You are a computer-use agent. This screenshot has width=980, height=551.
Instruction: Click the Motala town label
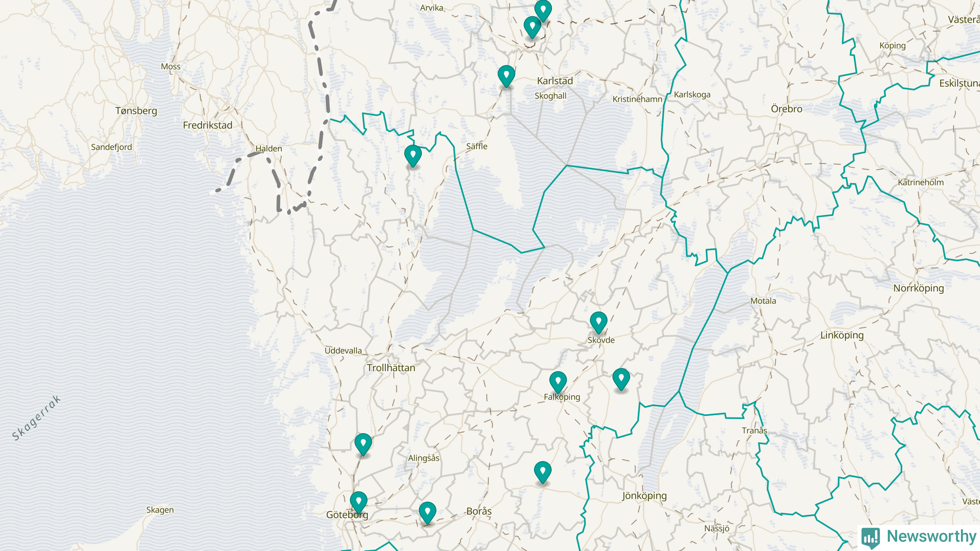(763, 301)
